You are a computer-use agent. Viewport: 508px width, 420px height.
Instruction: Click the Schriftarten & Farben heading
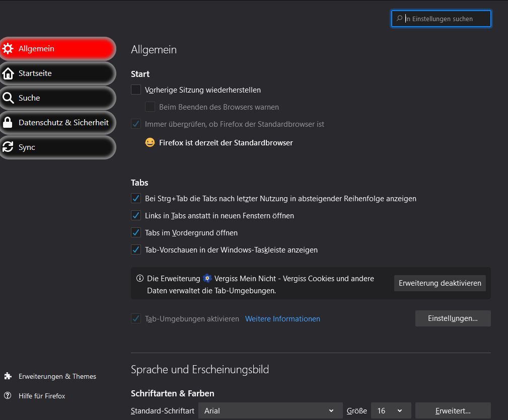172,393
